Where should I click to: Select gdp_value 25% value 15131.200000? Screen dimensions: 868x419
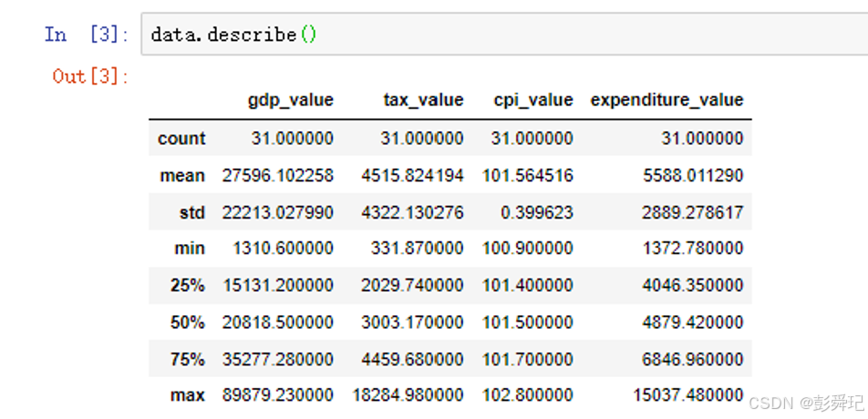point(278,286)
